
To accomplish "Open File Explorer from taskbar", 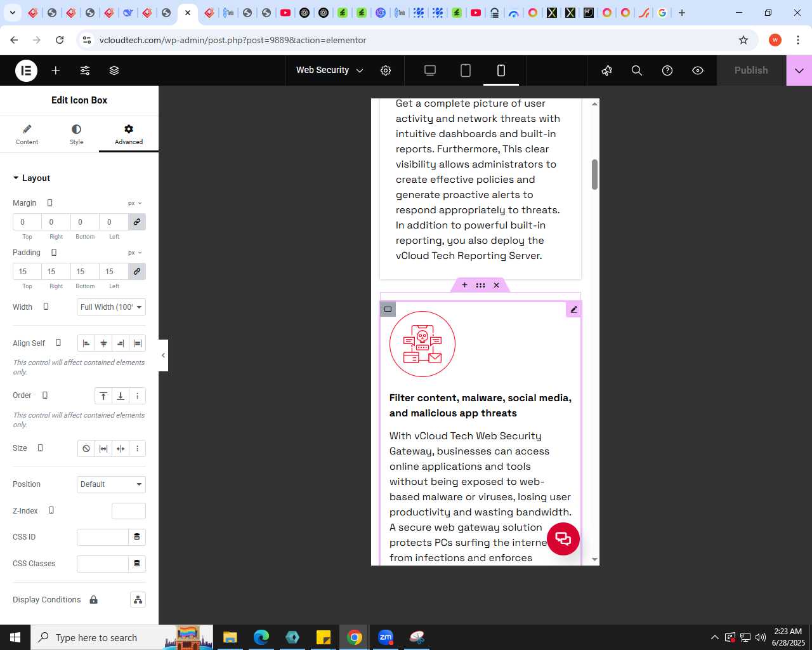I will (x=230, y=637).
